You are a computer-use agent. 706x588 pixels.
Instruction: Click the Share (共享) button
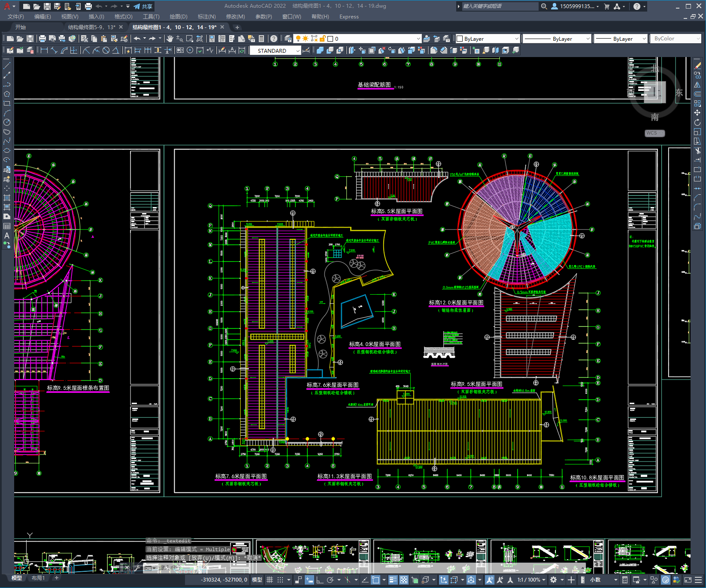coord(143,6)
